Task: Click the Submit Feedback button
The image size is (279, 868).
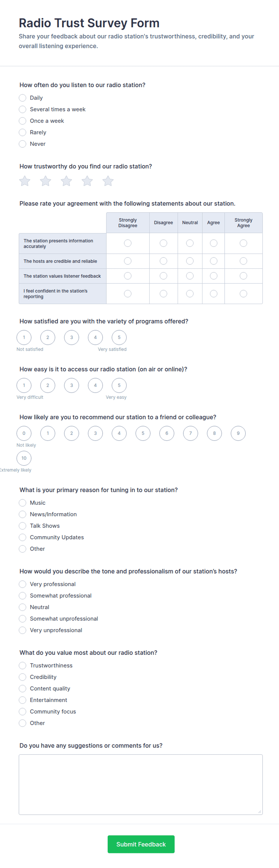Action: pyautogui.click(x=141, y=844)
